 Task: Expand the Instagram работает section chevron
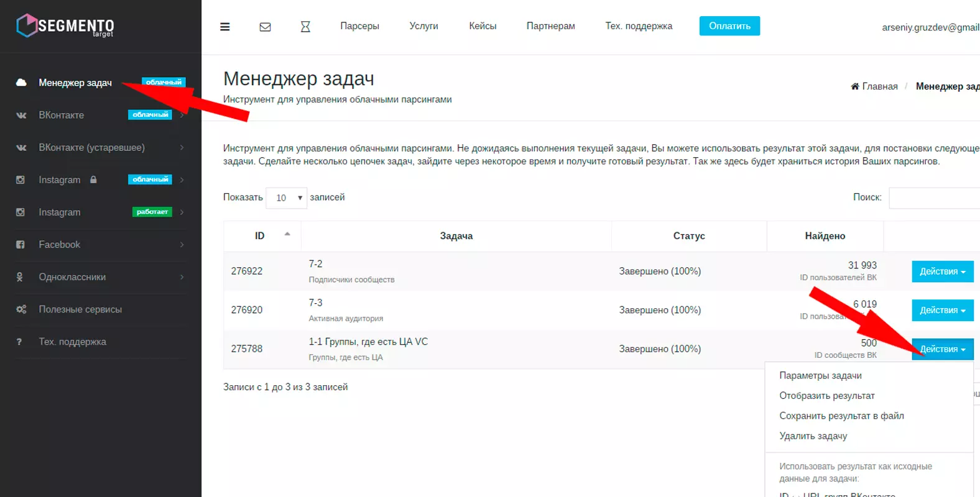pos(182,212)
